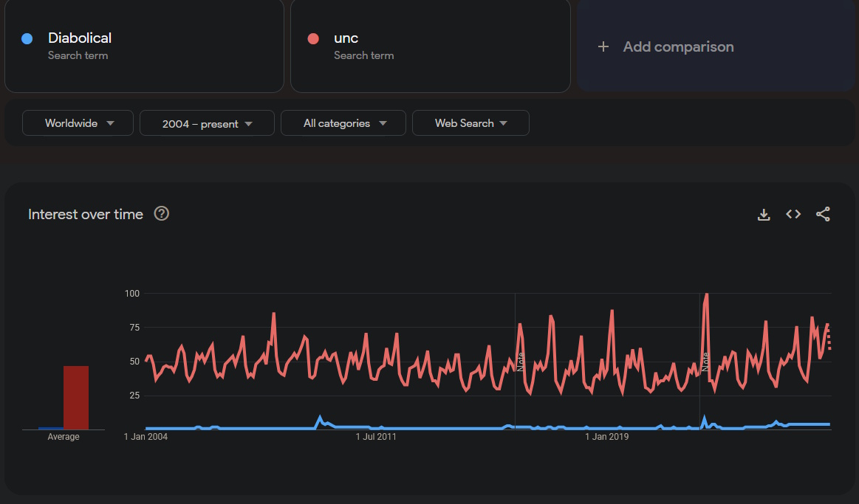Add comparison search term

[x=716, y=46]
